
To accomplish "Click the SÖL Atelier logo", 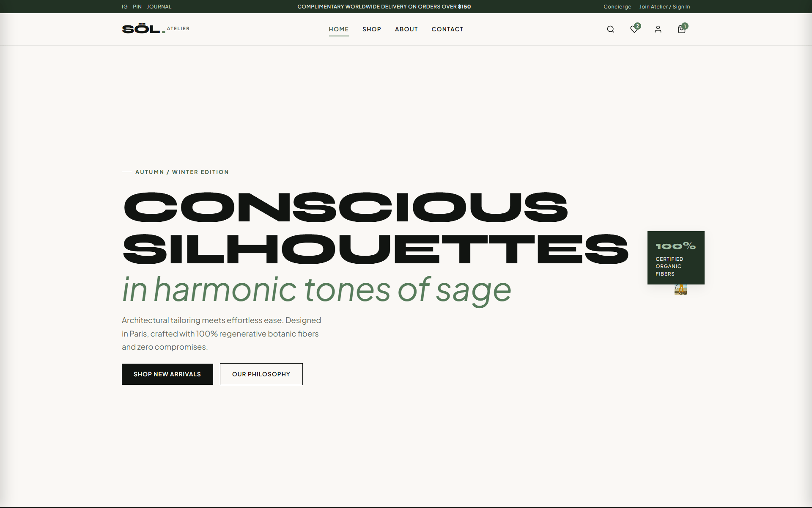I will click(x=156, y=29).
